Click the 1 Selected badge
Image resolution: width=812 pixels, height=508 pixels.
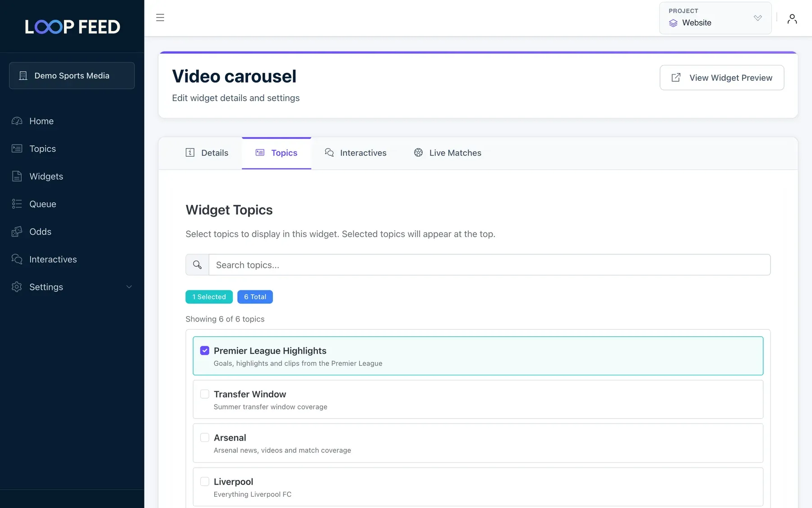click(x=209, y=297)
